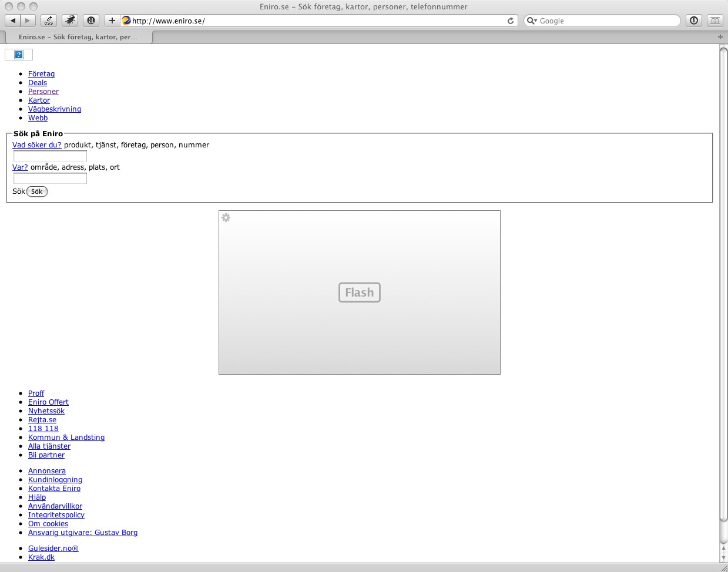Click the bug debug toolbar icon
This screenshot has height=572, width=728.
pyautogui.click(x=70, y=21)
